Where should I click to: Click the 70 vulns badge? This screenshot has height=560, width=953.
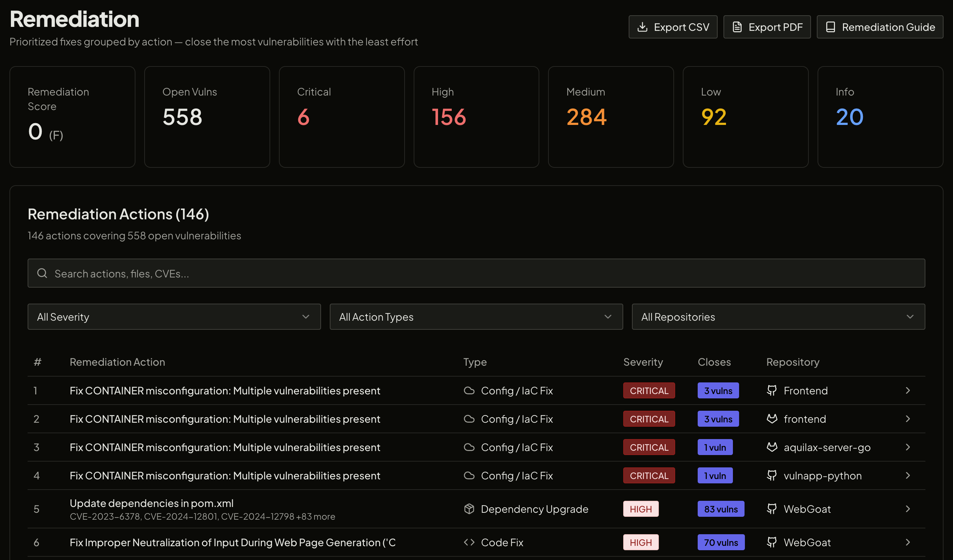721,542
